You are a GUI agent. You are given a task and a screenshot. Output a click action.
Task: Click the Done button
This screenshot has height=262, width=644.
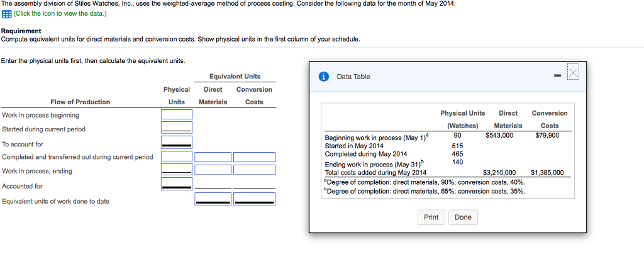coord(463,217)
